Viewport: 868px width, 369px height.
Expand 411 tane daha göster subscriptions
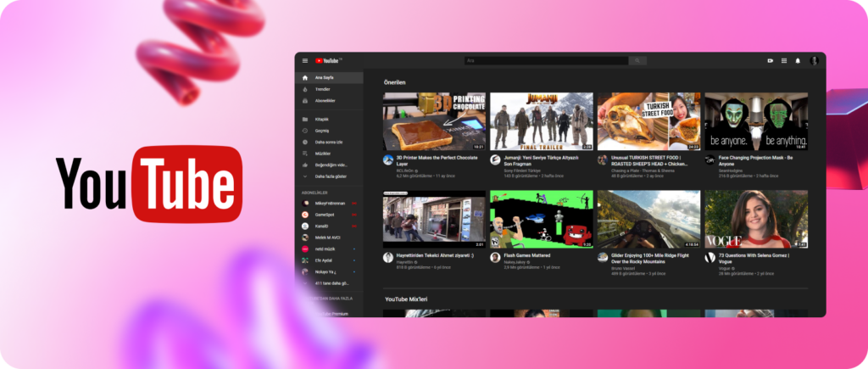coord(329,283)
